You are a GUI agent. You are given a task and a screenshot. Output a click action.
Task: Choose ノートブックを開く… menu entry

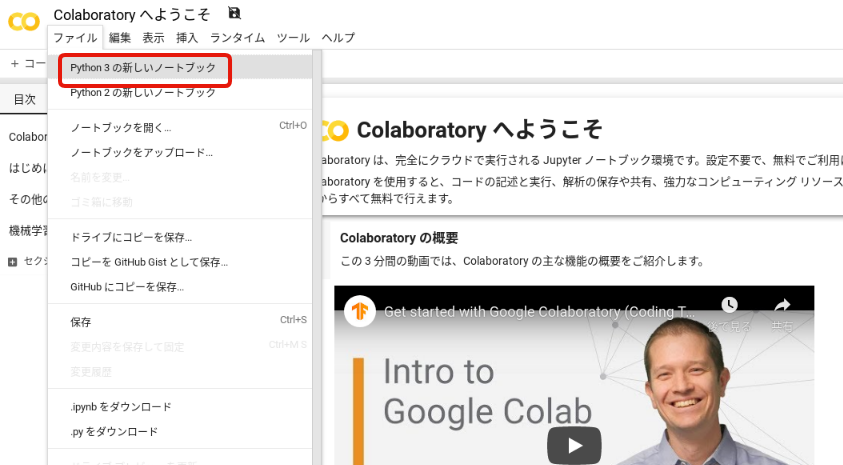(180, 128)
